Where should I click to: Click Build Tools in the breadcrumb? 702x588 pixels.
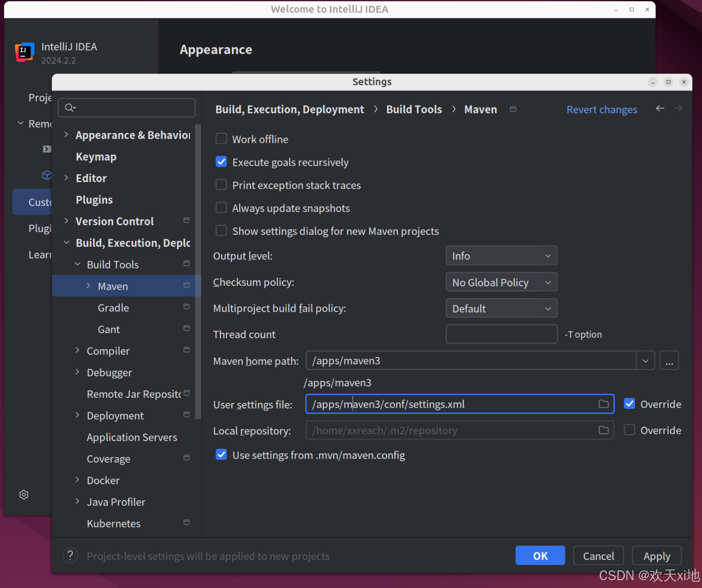[x=414, y=109]
